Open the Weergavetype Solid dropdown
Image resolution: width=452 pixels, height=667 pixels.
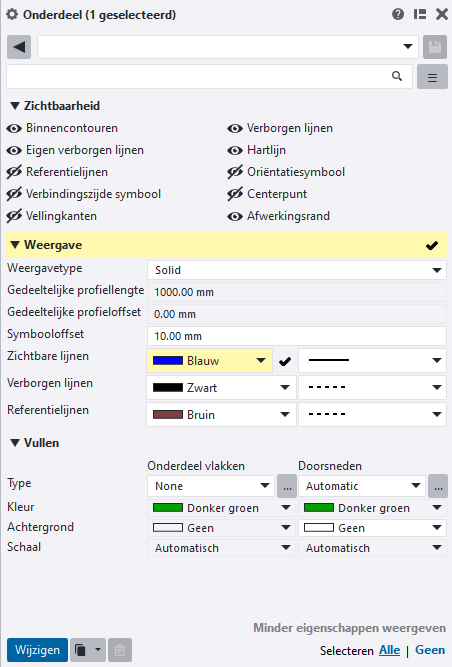297,270
